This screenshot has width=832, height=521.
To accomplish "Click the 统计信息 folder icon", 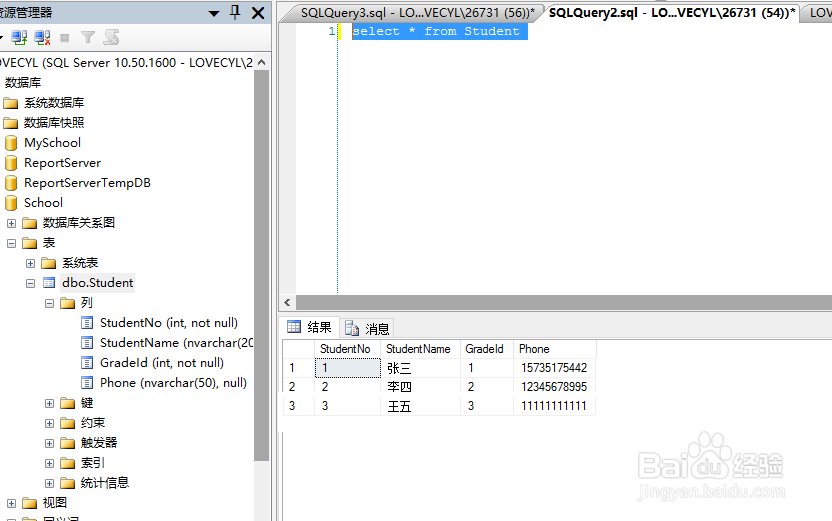I will point(67,483).
